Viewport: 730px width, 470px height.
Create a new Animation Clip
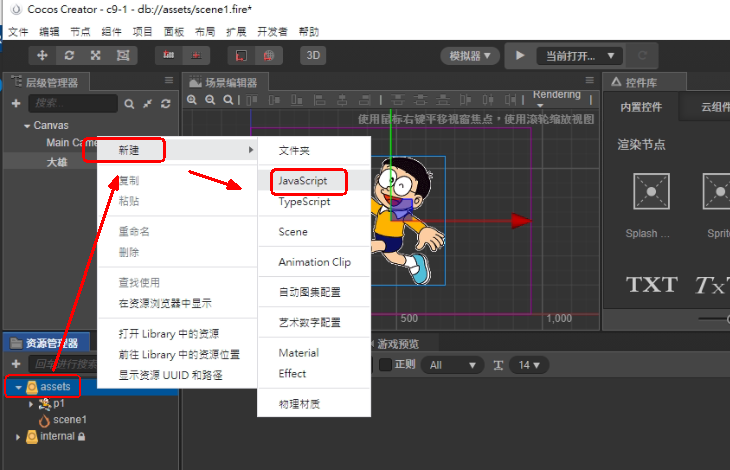[314, 262]
